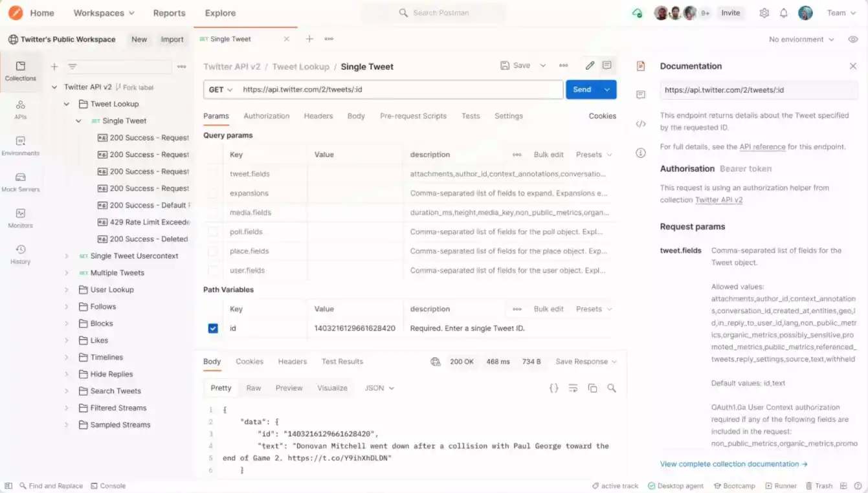868x493 pixels.
Task: Click the beautify braces icon in response
Action: pos(554,388)
